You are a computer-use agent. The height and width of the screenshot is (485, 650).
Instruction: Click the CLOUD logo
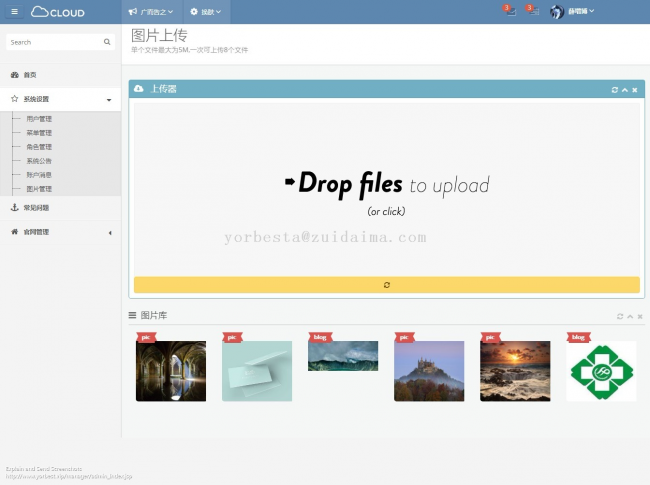pyautogui.click(x=58, y=12)
